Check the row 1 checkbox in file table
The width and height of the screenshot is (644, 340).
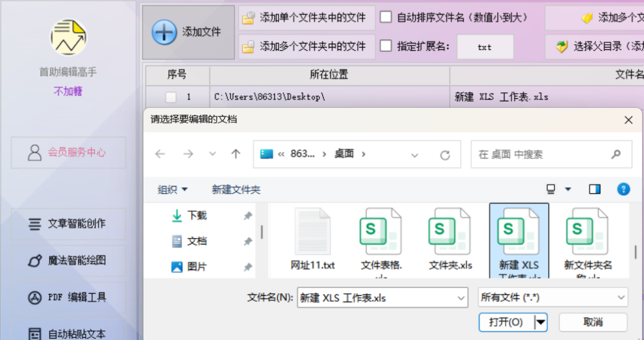(x=171, y=97)
